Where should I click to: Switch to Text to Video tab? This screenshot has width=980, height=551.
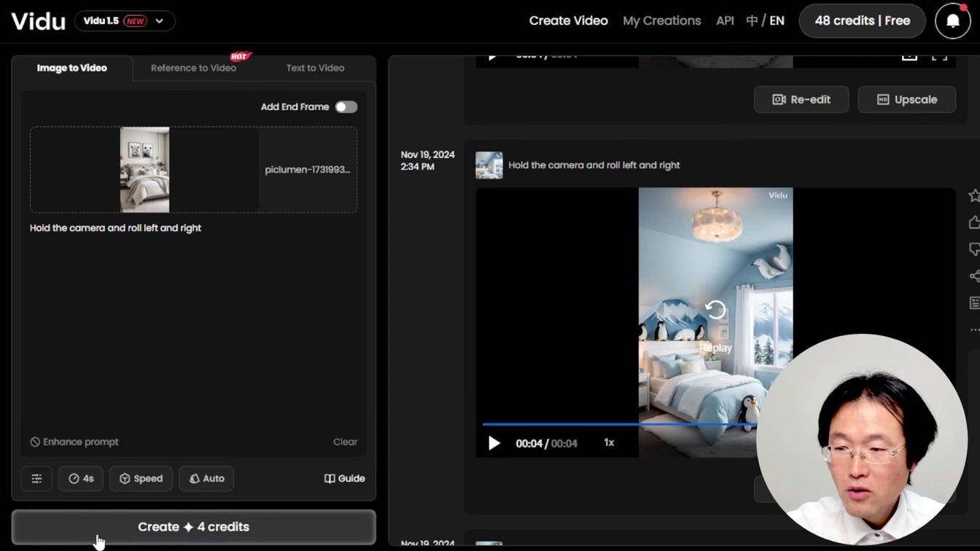[315, 68]
